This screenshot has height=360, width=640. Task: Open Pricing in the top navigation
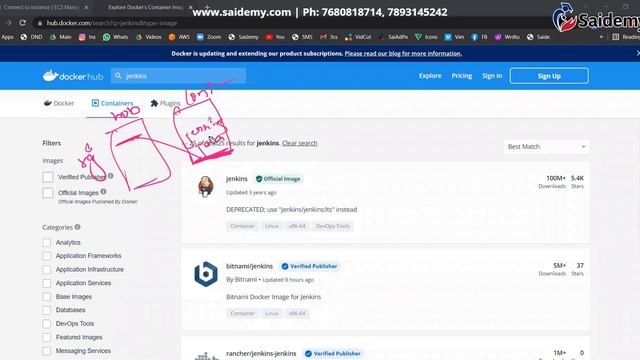[462, 76]
